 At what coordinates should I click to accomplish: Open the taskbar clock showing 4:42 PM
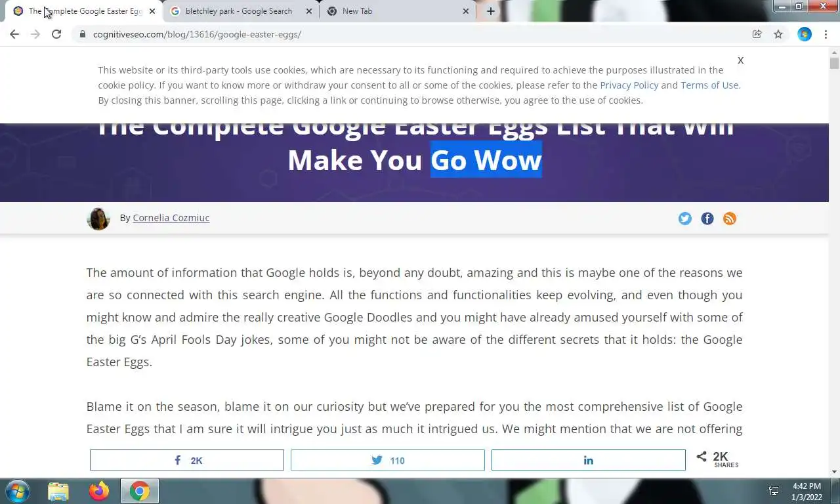tap(807, 492)
